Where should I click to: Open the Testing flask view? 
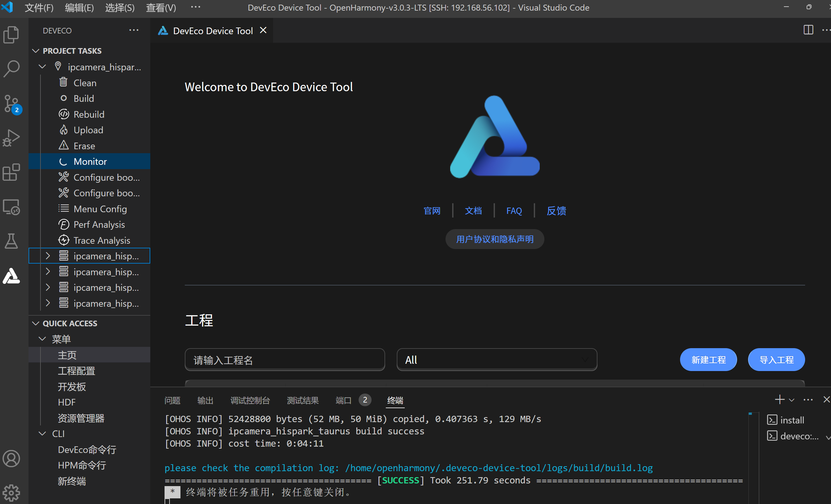[x=12, y=241]
